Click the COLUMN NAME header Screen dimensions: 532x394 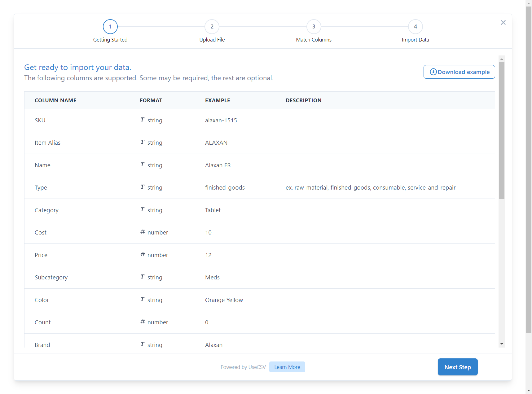(x=55, y=100)
